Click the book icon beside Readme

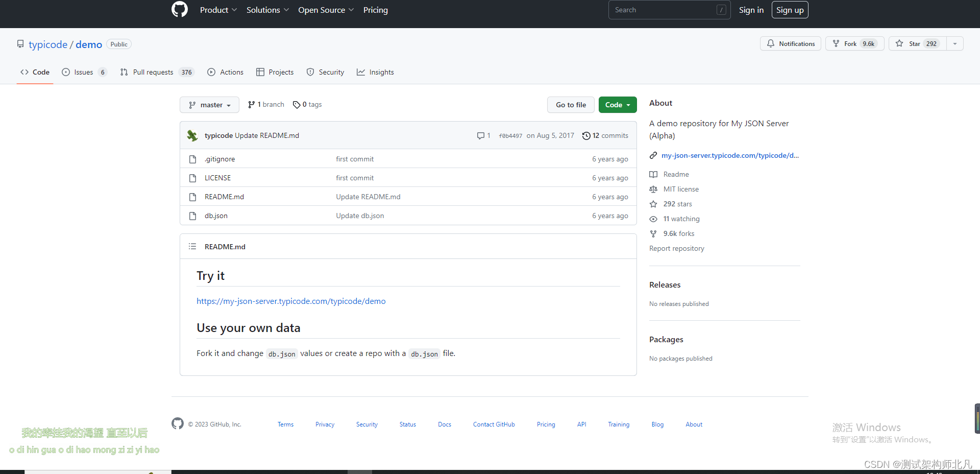pos(653,174)
